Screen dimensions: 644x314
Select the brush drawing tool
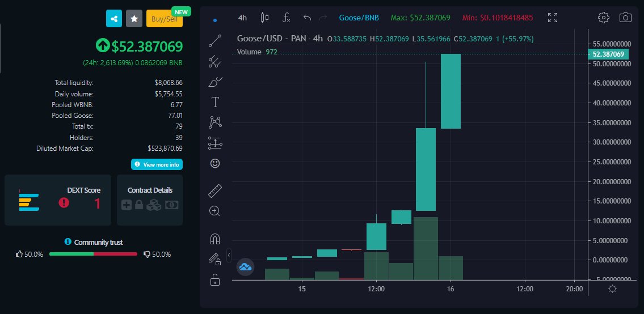click(215, 82)
